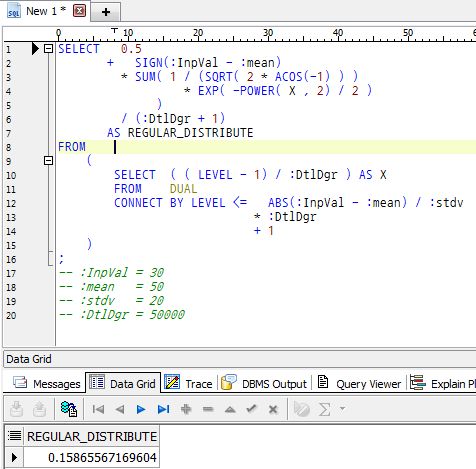
Task: Click the inner SELECT on line 10
Action: click(x=135, y=175)
